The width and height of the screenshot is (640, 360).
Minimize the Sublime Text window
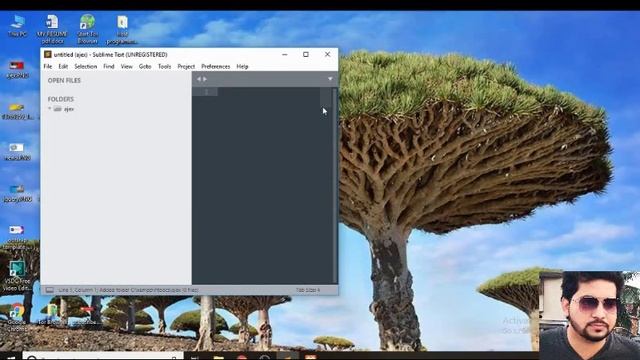pyautogui.click(x=284, y=54)
